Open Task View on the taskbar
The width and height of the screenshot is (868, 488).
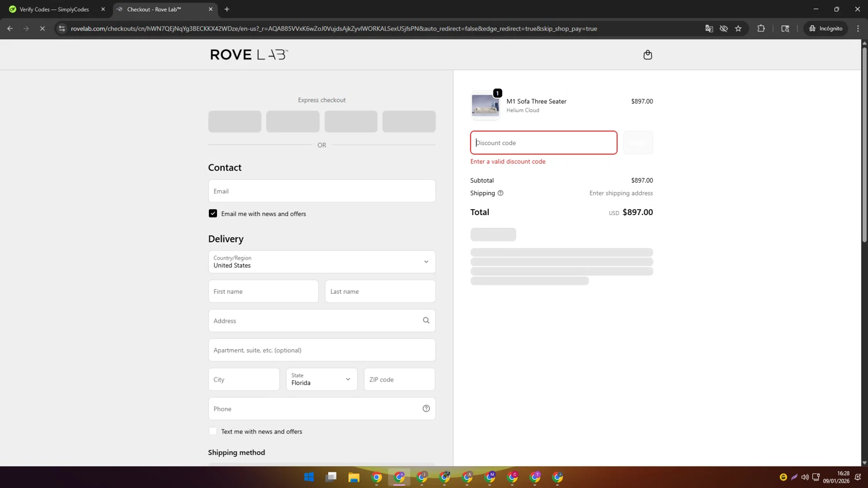[x=332, y=477]
